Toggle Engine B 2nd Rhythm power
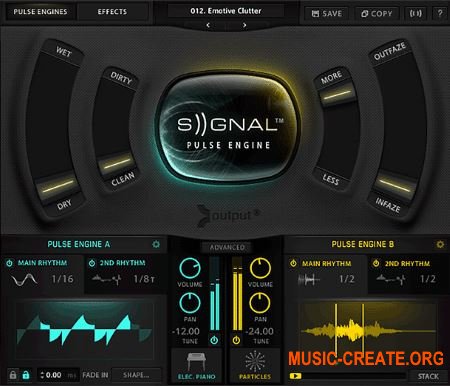The height and width of the screenshot is (386, 450). [x=376, y=263]
